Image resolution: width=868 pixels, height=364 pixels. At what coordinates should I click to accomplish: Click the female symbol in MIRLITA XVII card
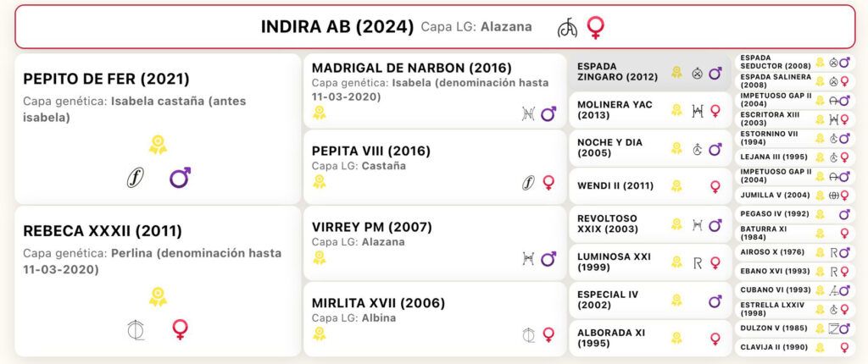coord(548,334)
